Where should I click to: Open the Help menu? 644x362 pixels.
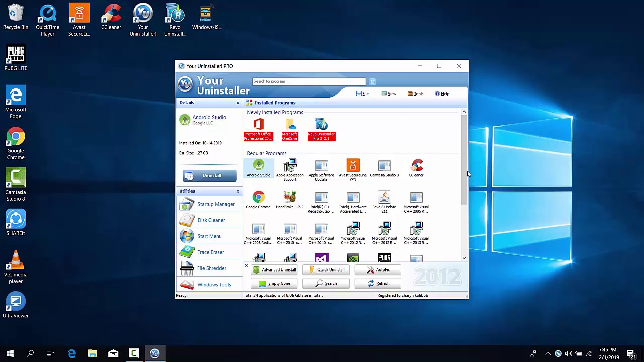click(x=442, y=94)
